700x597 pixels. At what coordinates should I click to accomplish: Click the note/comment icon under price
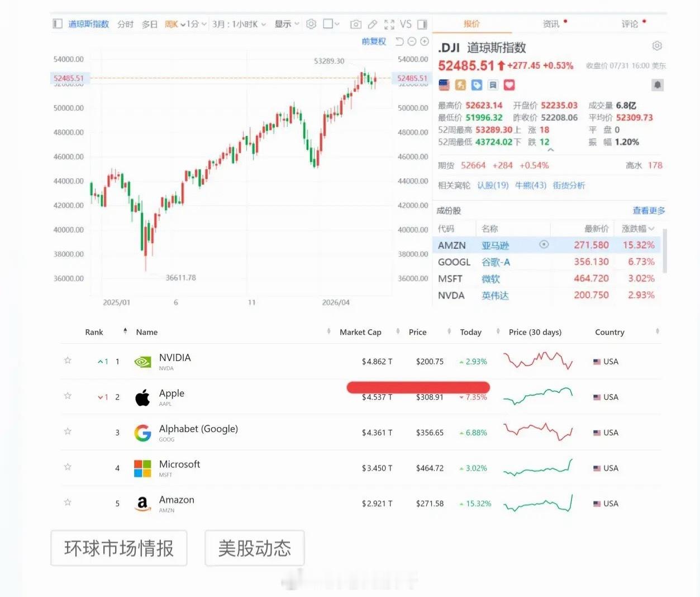click(x=493, y=85)
